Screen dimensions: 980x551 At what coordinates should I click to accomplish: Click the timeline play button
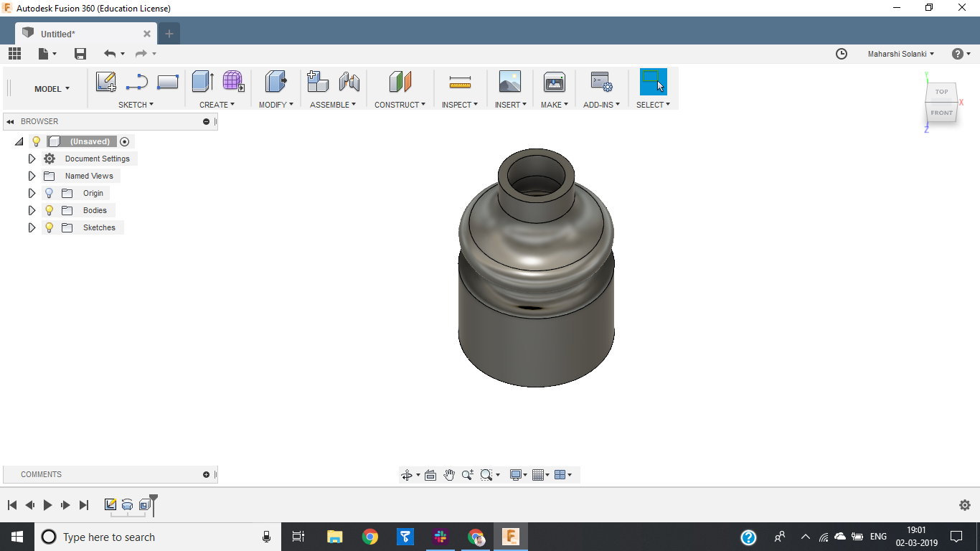point(47,505)
